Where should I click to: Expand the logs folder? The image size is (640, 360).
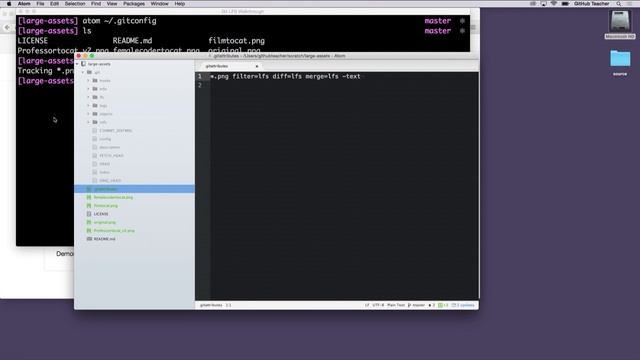tap(89, 105)
